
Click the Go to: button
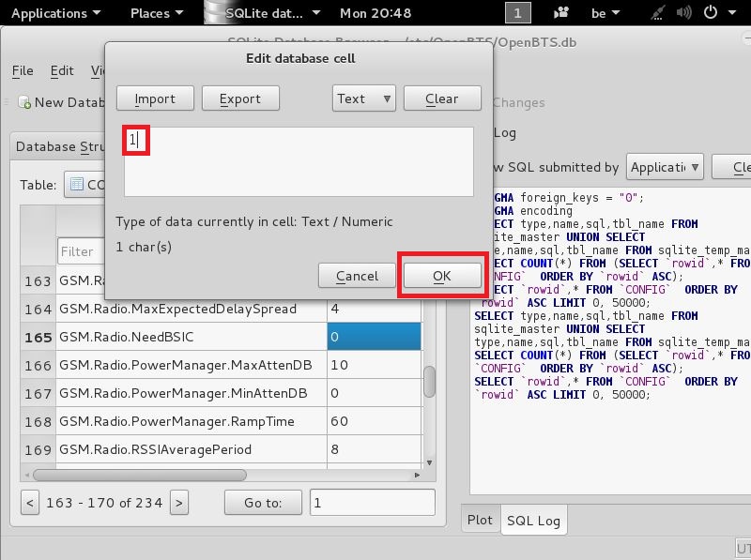[263, 503]
